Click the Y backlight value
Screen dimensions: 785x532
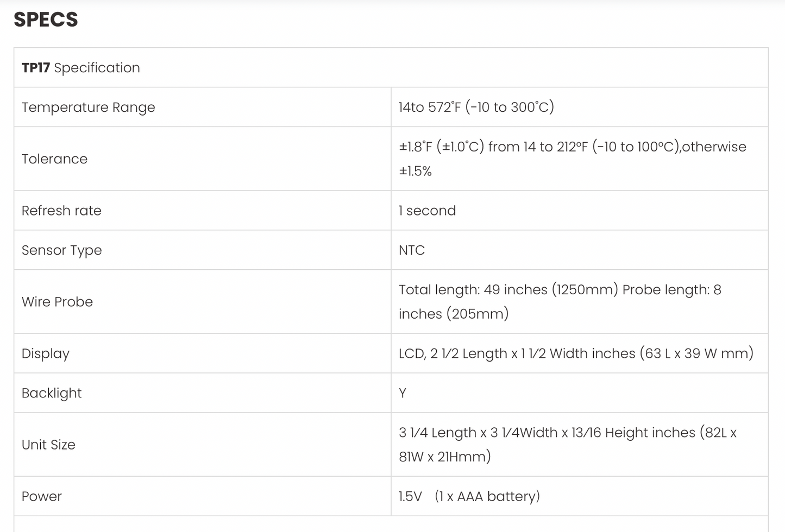pyautogui.click(x=403, y=393)
